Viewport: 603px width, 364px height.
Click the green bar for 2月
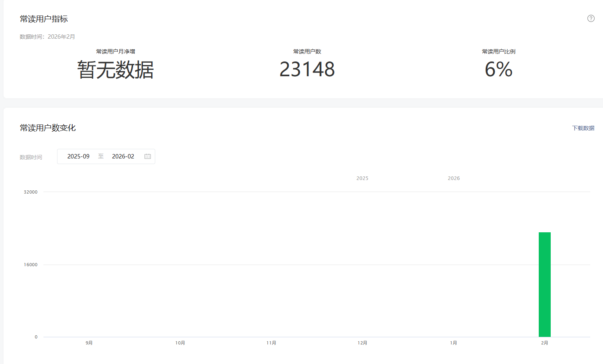coord(544,284)
